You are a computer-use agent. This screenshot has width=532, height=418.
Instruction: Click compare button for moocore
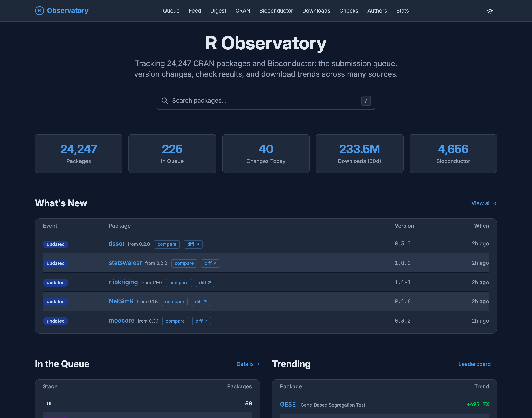175,321
